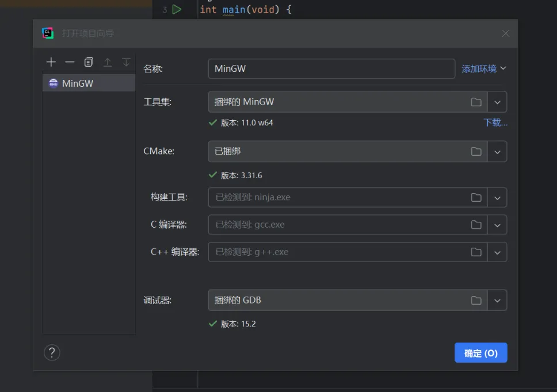The image size is (557, 392).
Task: Copy the selected toolchain configuration
Action: click(x=89, y=62)
